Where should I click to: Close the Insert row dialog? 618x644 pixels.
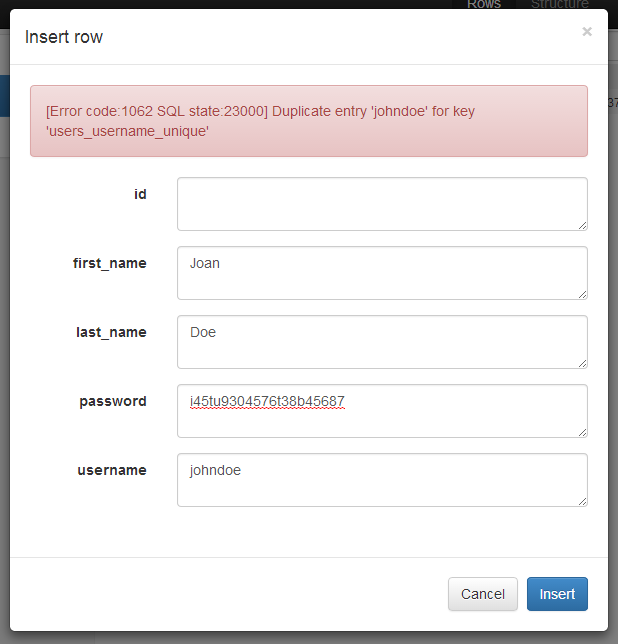coord(586,32)
